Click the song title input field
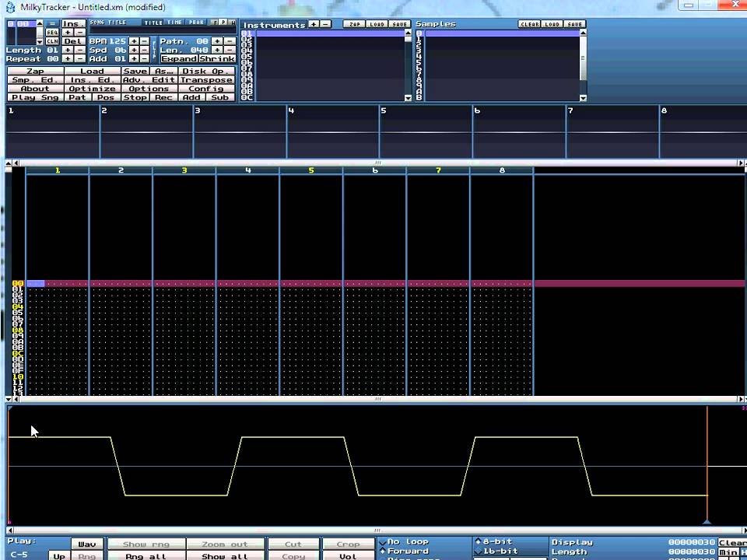747x560 pixels. point(162,30)
